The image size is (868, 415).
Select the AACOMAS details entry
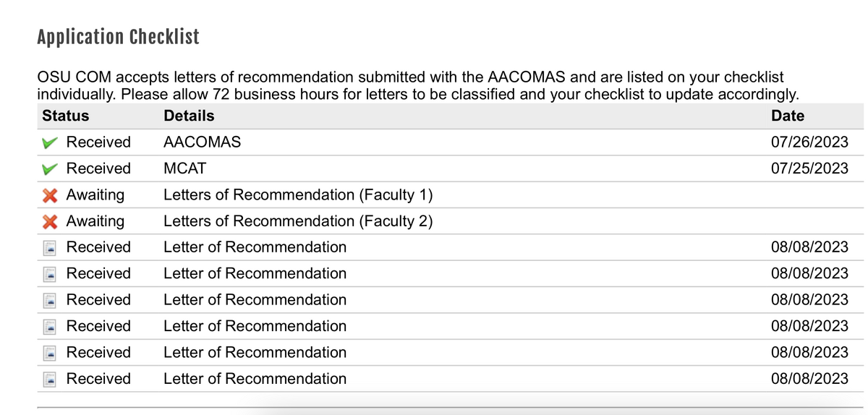(202, 142)
